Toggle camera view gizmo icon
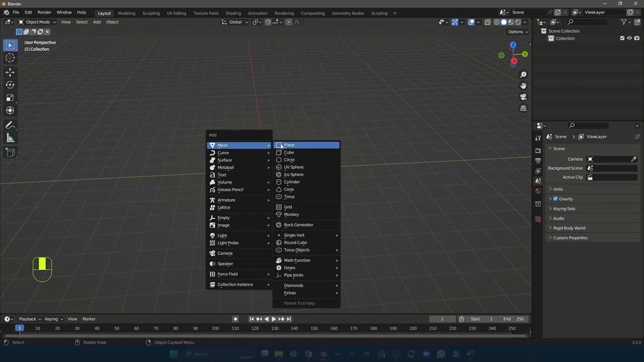Image resolution: width=644 pixels, height=362 pixels. coord(523,97)
